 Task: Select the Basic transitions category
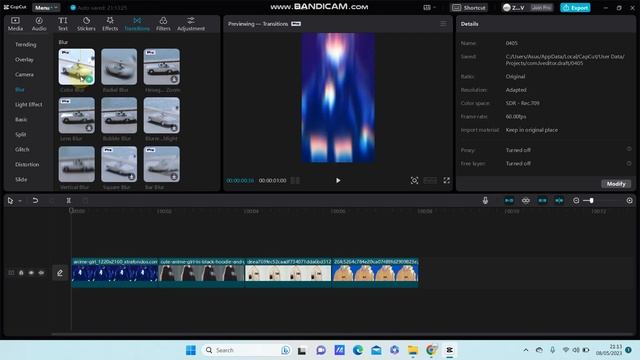point(21,120)
